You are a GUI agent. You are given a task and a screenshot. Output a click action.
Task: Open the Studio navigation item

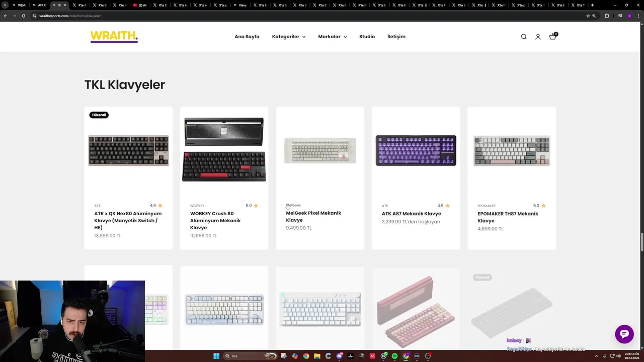tap(367, 37)
